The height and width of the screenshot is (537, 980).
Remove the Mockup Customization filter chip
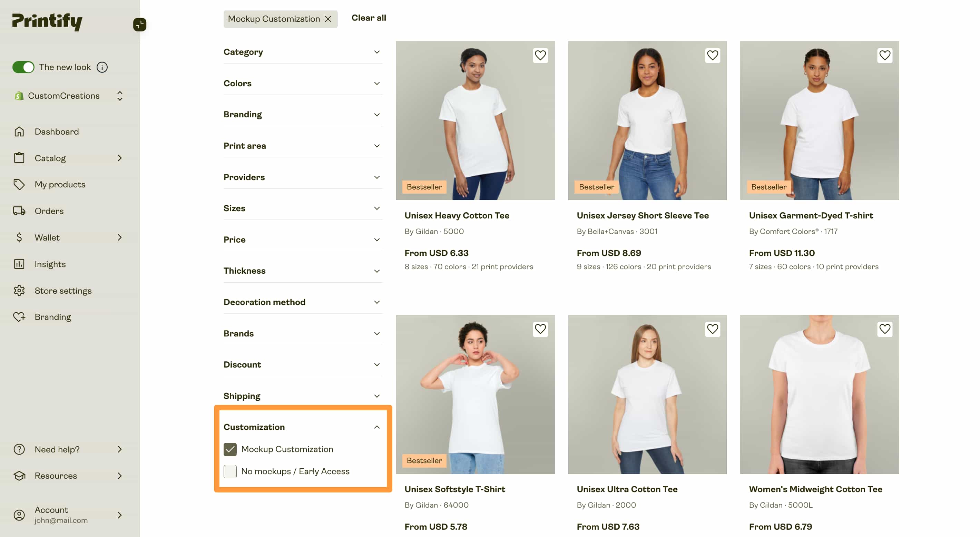coord(328,19)
